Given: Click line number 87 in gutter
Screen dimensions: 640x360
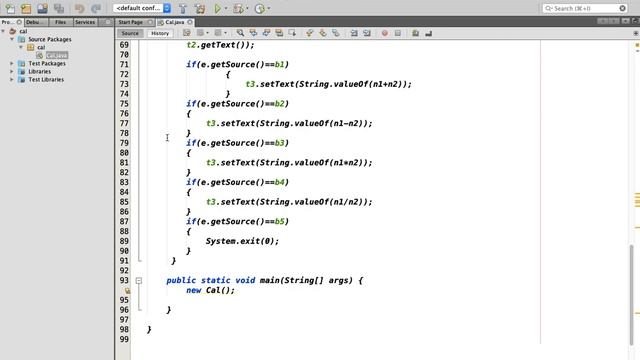Looking at the screenshot, I should click(124, 222).
